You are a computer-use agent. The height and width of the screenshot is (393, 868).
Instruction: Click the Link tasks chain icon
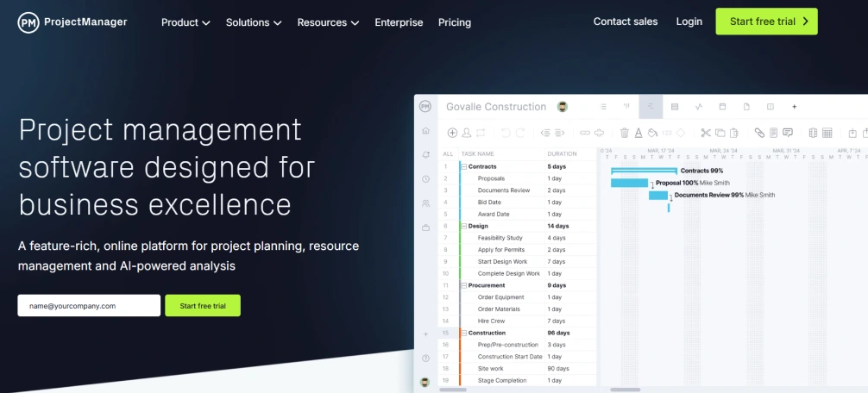585,133
